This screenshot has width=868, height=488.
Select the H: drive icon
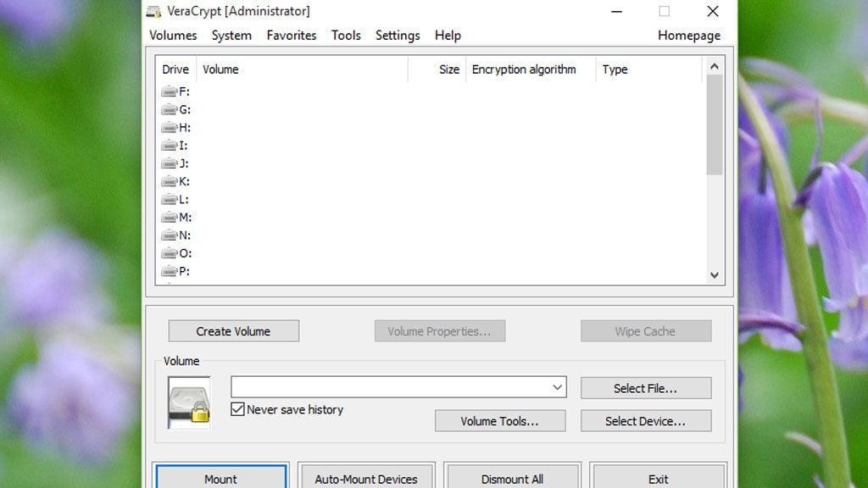169,127
